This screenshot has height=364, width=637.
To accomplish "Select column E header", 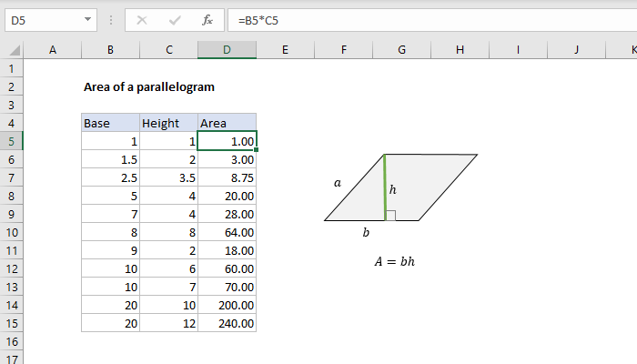I will (285, 50).
